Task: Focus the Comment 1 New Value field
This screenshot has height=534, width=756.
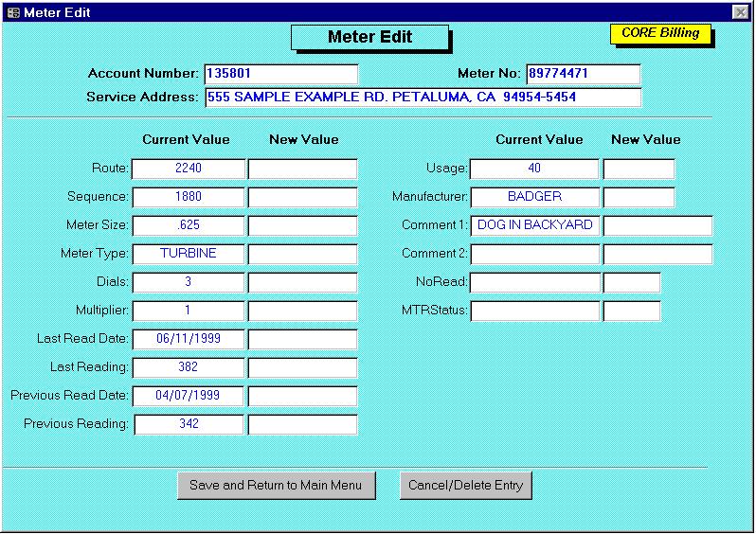Action: click(657, 226)
